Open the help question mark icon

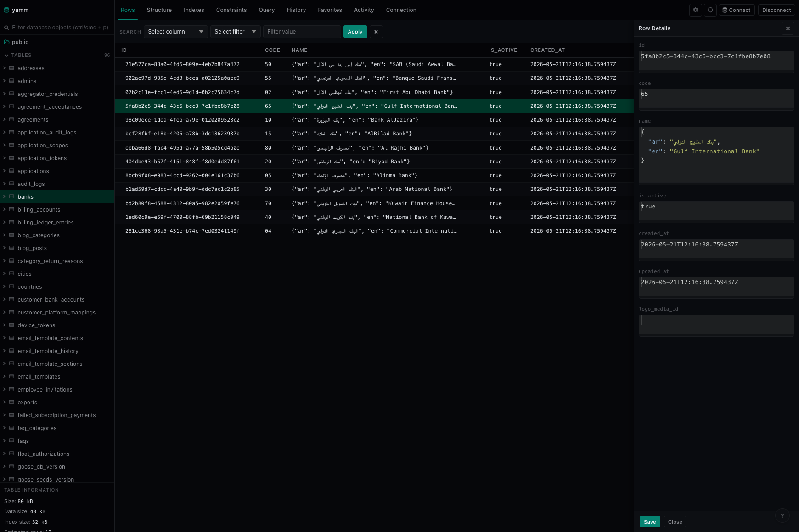click(x=782, y=516)
